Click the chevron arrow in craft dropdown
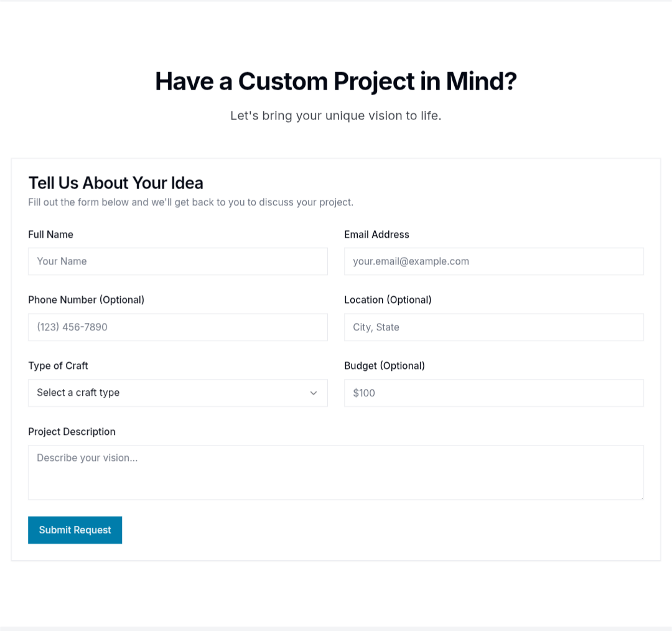 [314, 393]
